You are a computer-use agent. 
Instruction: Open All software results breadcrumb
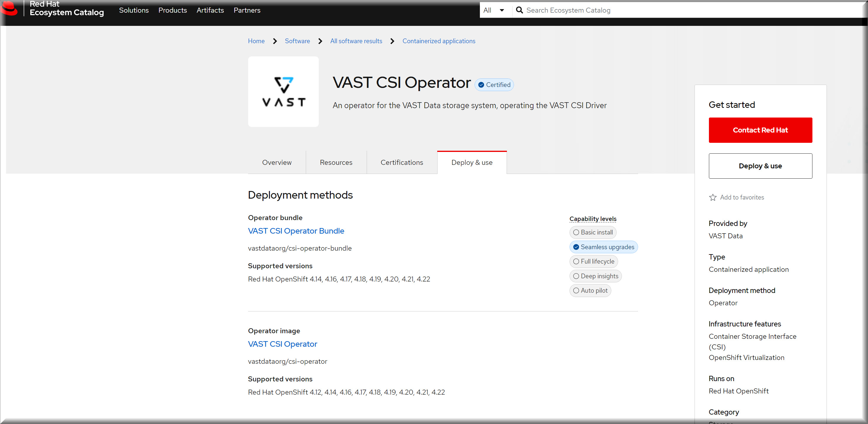point(356,41)
